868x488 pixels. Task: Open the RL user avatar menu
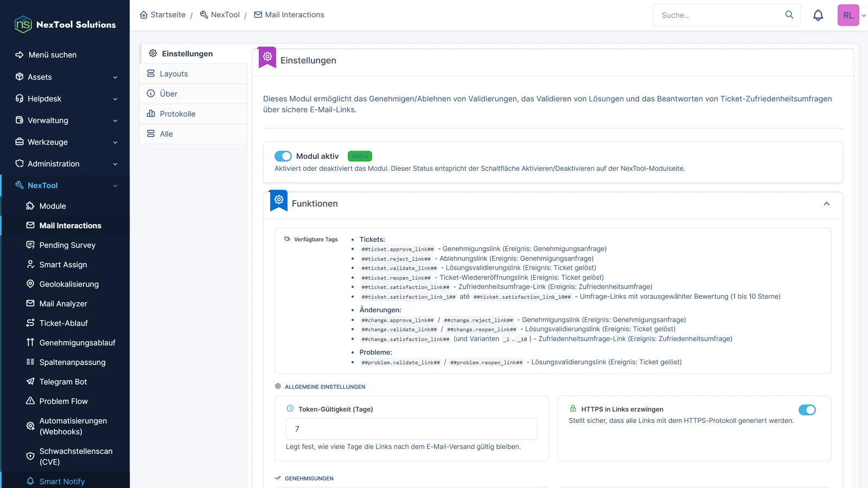point(848,15)
